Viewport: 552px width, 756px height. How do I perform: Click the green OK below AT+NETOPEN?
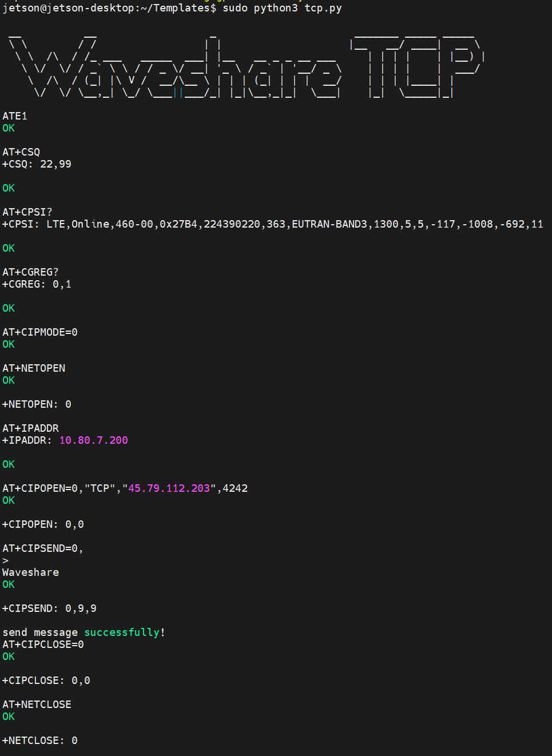tap(9, 380)
